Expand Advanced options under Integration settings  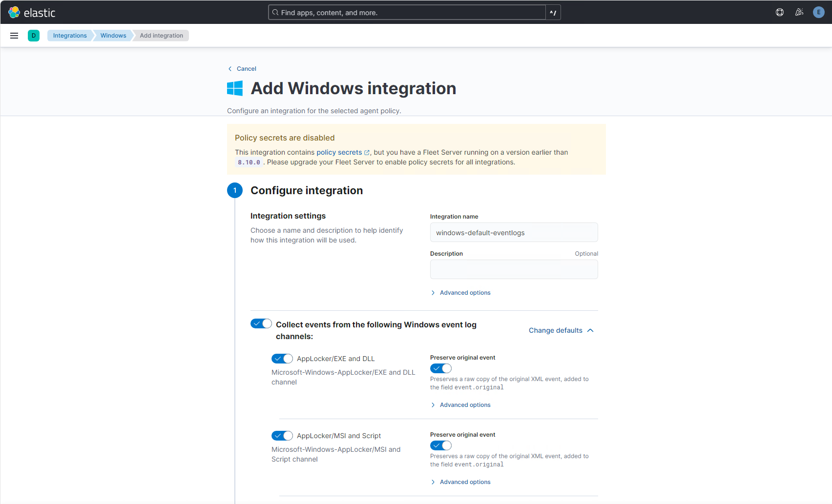460,293
